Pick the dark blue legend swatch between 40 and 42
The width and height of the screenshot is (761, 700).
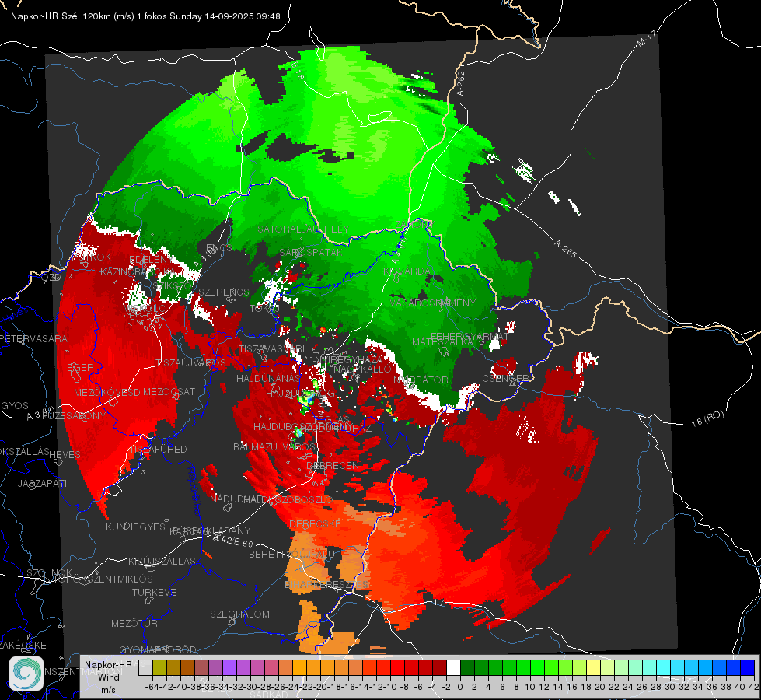[x=748, y=667]
